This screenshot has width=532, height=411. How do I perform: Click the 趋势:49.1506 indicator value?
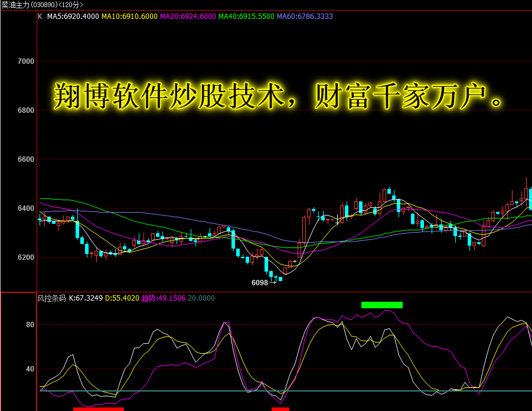tap(164, 298)
